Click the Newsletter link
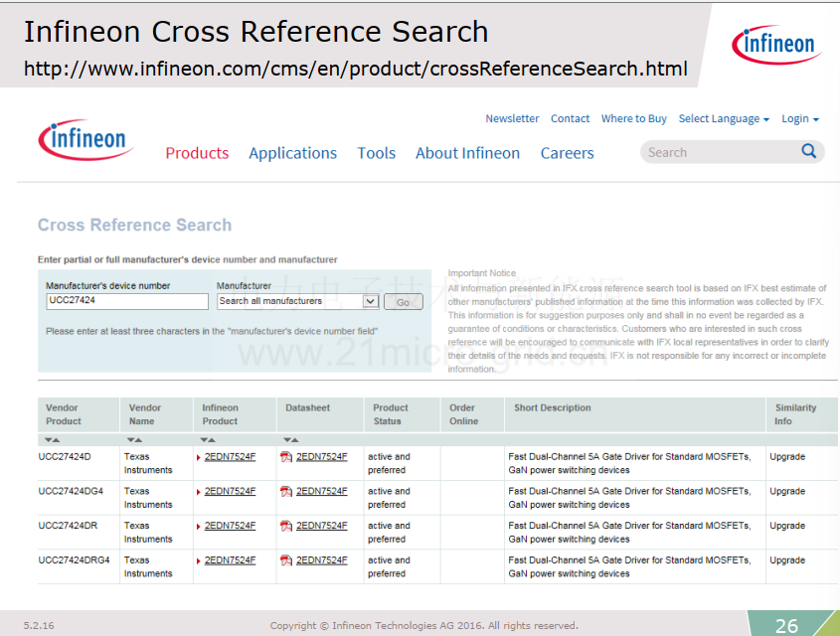The width and height of the screenshot is (840, 636). (x=512, y=118)
